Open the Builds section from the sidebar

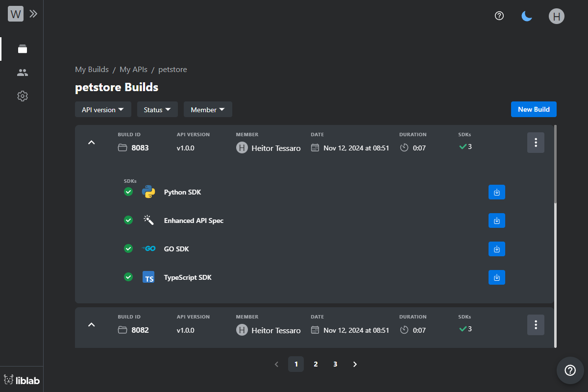[x=23, y=49]
